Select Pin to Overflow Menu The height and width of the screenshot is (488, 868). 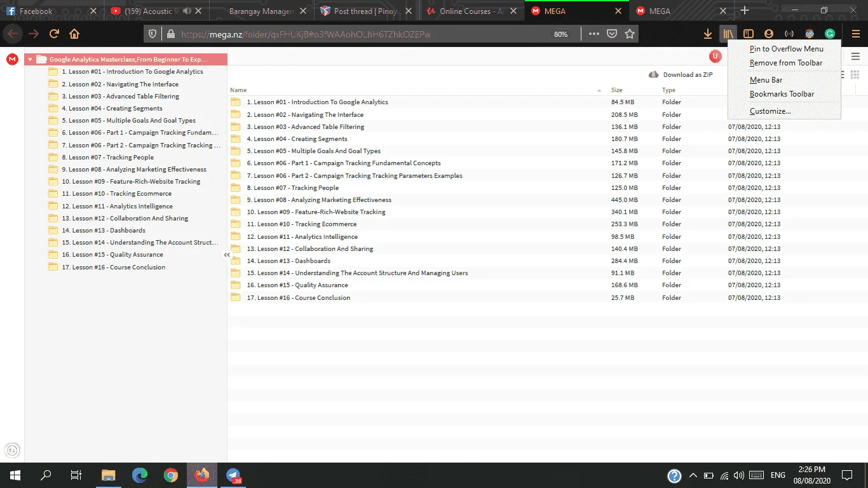786,49
